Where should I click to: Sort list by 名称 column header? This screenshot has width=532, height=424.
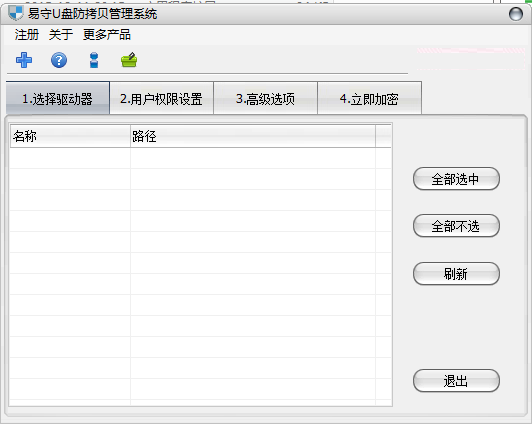click(70, 136)
